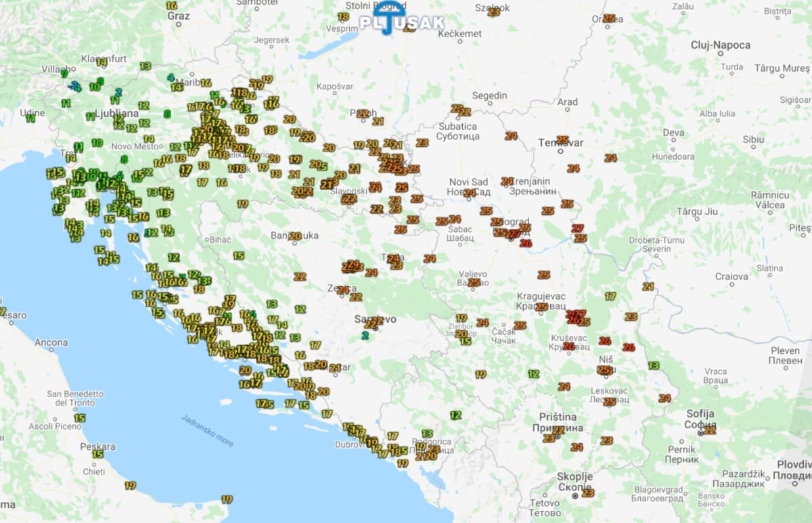
Task: Select the Craiova city label
Action: [731, 277]
